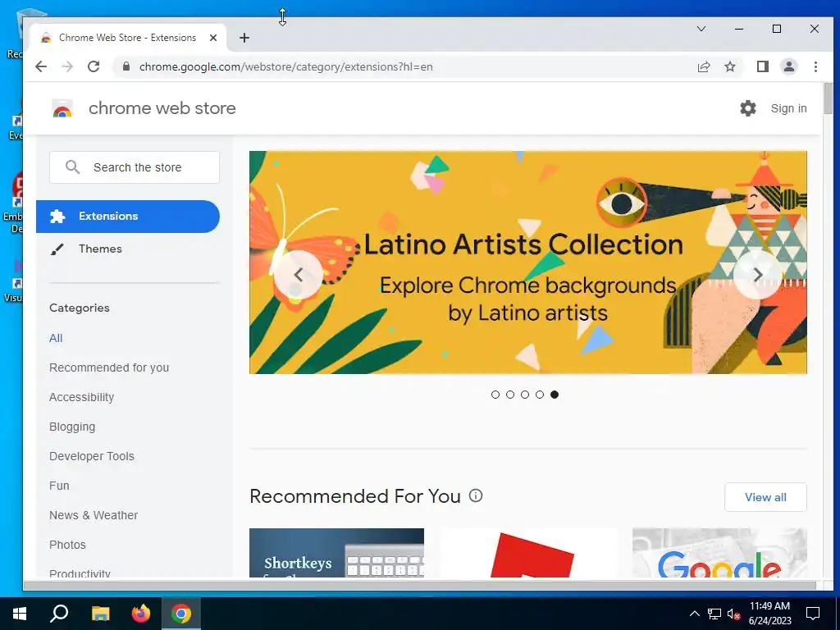
Task: Click the browser forward arrow
Action: [x=67, y=66]
